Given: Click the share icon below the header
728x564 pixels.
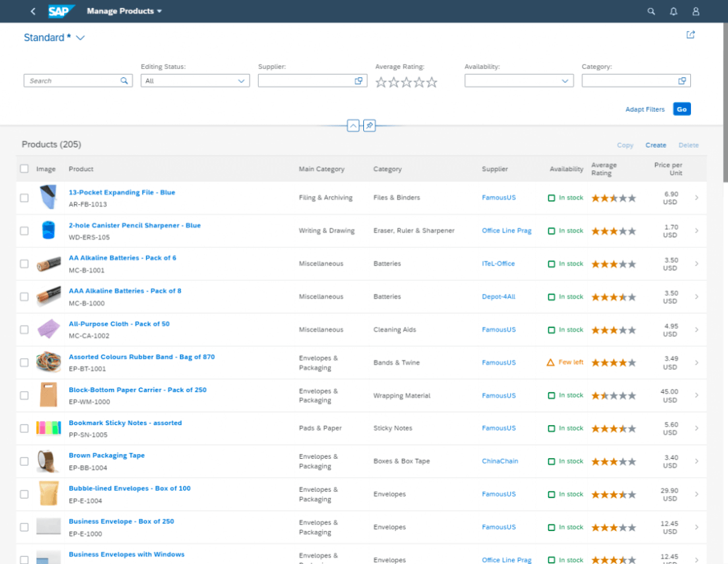Looking at the screenshot, I should [690, 35].
